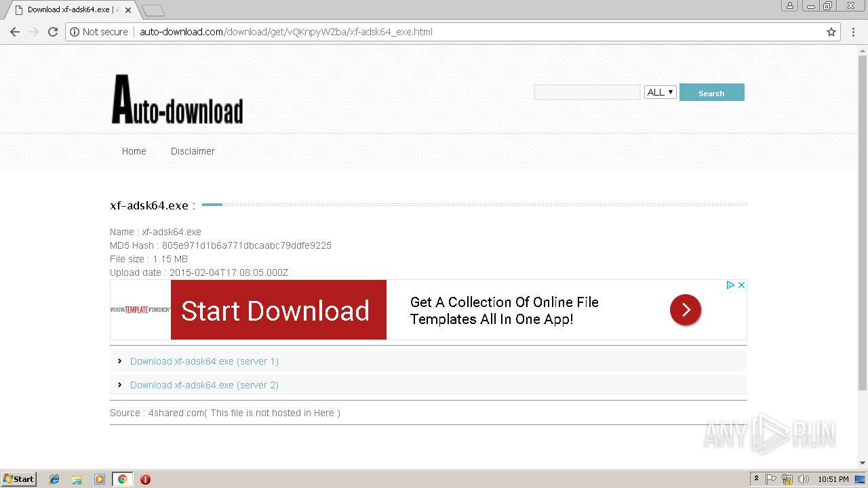This screenshot has width=868, height=488.
Task: Click the Name : xf-adsk64.exe text
Action: pyautogui.click(x=155, y=232)
